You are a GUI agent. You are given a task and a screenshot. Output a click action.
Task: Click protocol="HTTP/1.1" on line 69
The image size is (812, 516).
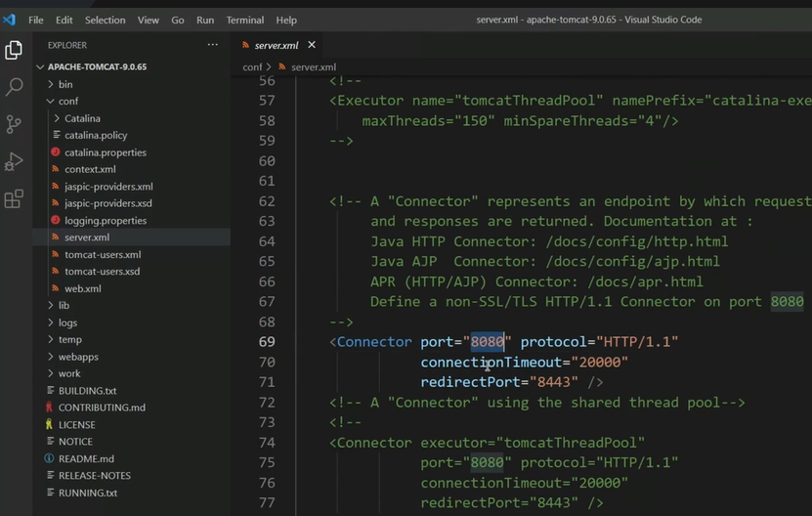coord(599,342)
